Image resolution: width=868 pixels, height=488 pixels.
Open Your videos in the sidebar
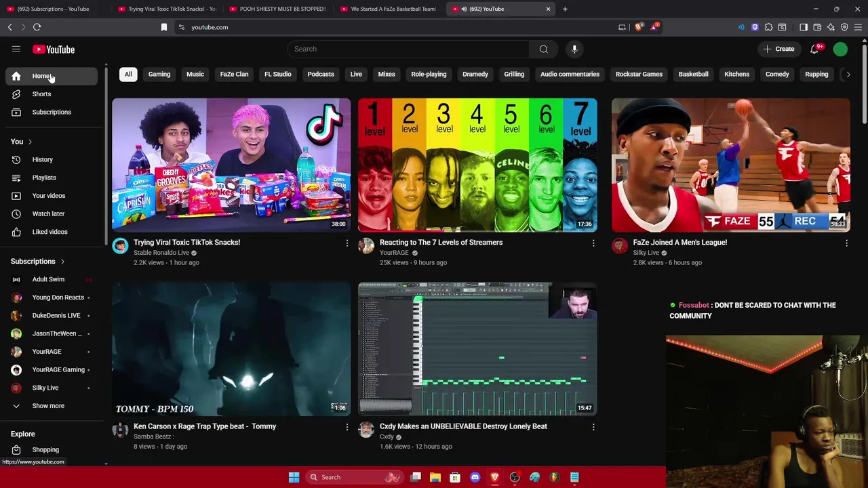(52, 196)
